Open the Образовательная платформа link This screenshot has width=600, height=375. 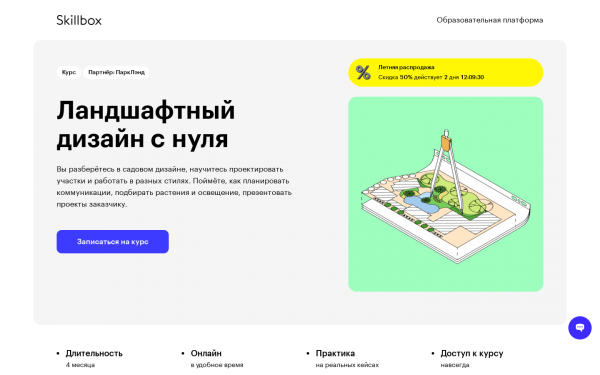(490, 20)
